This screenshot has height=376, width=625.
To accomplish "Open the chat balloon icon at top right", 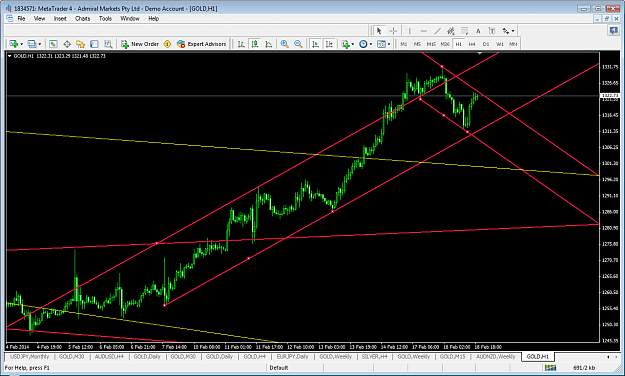I will click(613, 30).
